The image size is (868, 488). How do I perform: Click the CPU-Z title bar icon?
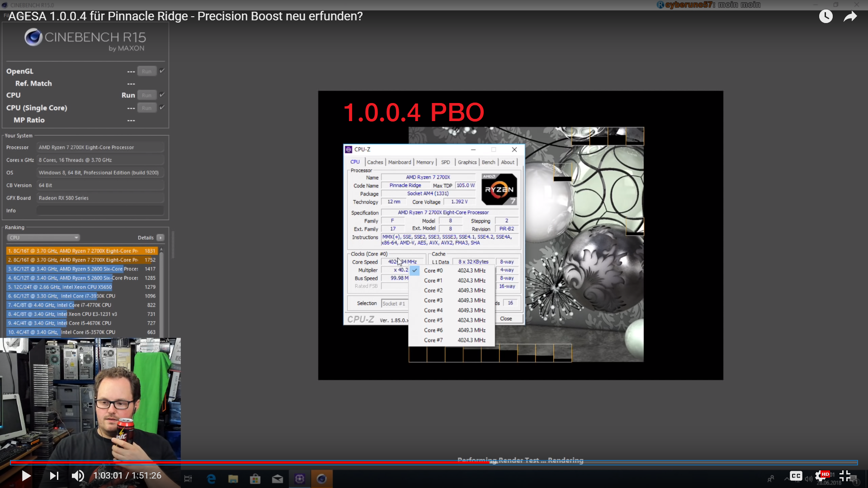tap(349, 150)
